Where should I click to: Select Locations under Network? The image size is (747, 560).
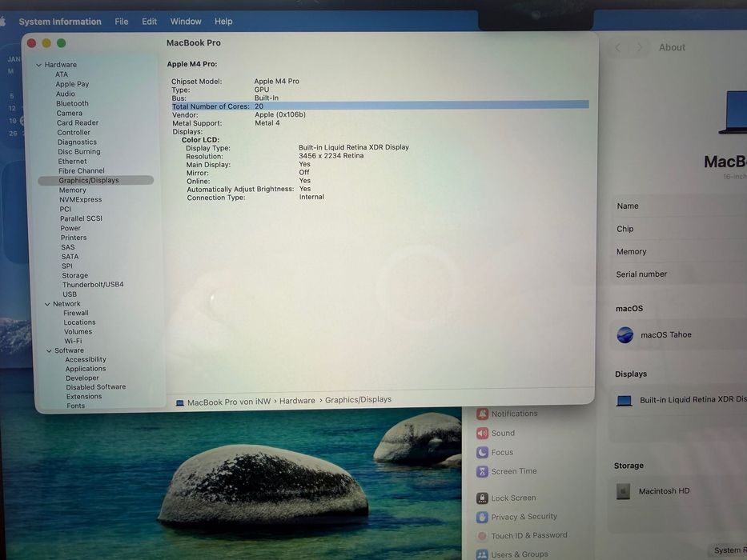tap(79, 322)
